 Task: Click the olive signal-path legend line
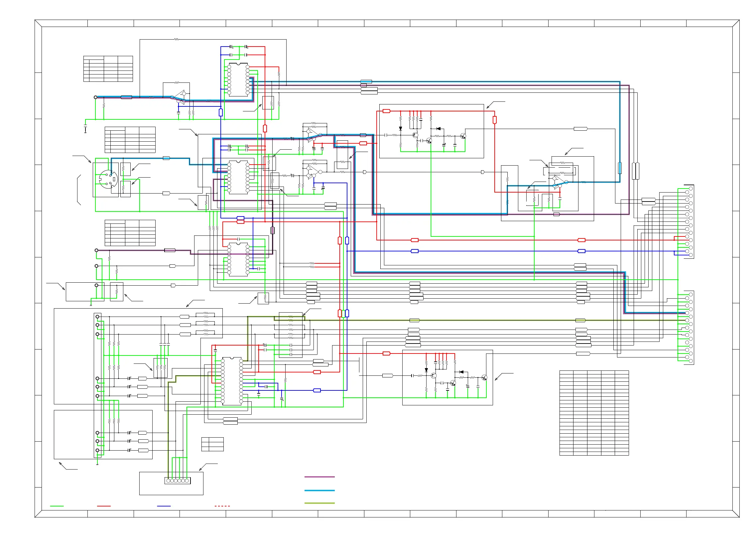click(319, 503)
